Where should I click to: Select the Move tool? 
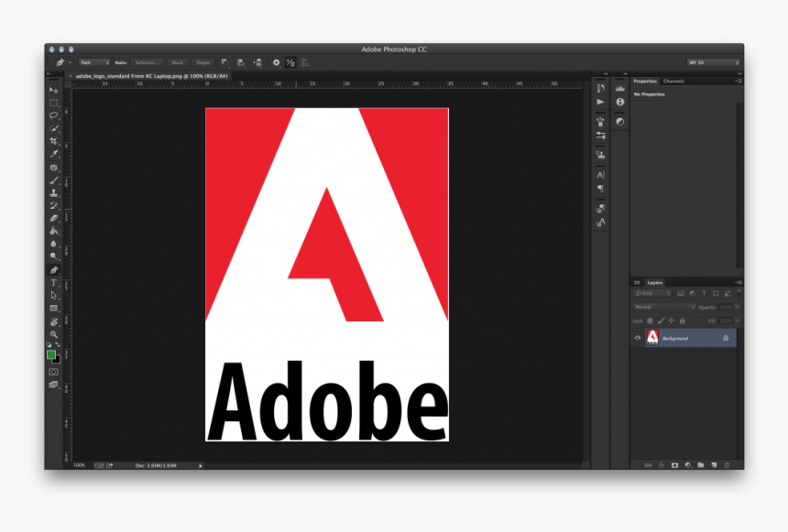click(54, 90)
